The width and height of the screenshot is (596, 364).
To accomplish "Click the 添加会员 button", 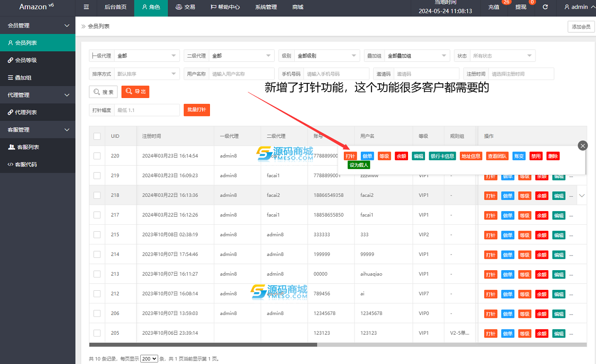I will (x=581, y=27).
